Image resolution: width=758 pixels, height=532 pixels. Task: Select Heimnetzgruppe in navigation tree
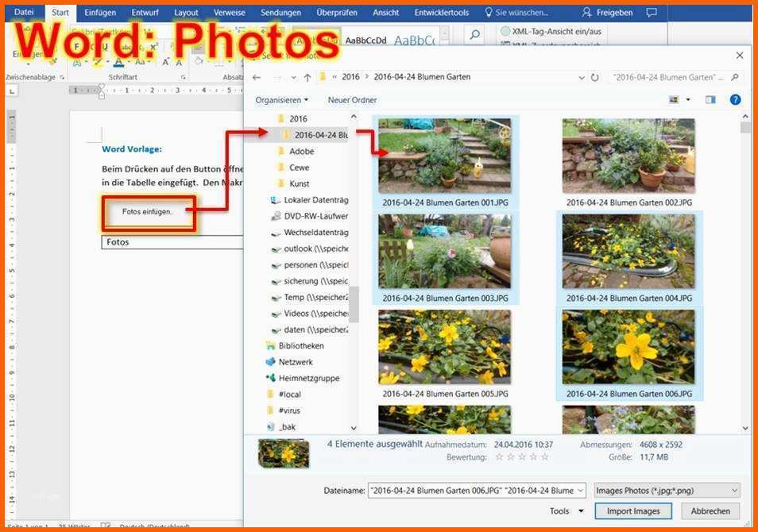[x=303, y=378]
